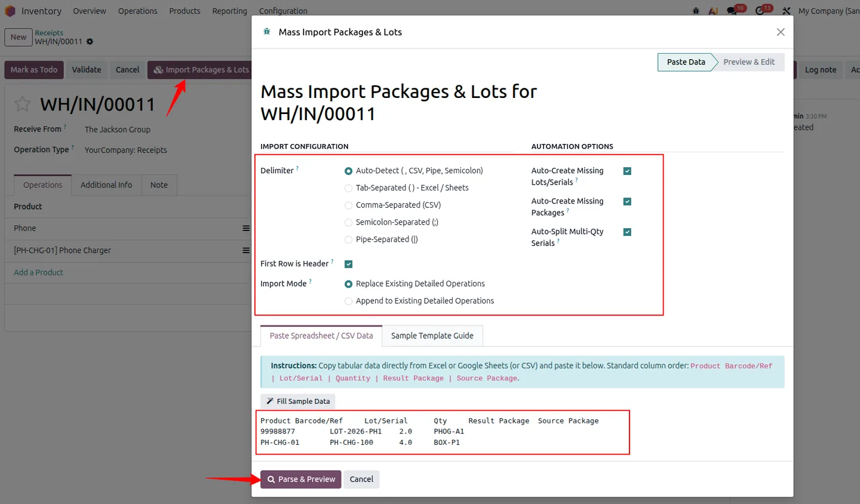Click the bug icon in the dialog title
The width and height of the screenshot is (860, 504).
pyautogui.click(x=267, y=32)
